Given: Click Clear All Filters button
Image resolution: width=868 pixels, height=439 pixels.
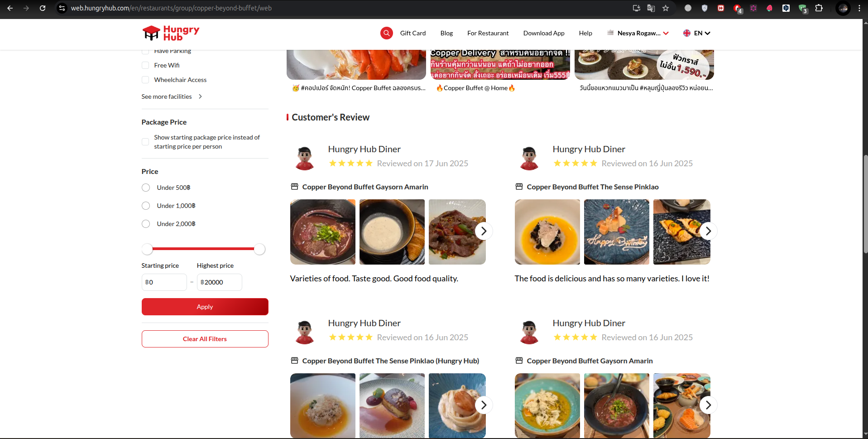Looking at the screenshot, I should tap(205, 339).
